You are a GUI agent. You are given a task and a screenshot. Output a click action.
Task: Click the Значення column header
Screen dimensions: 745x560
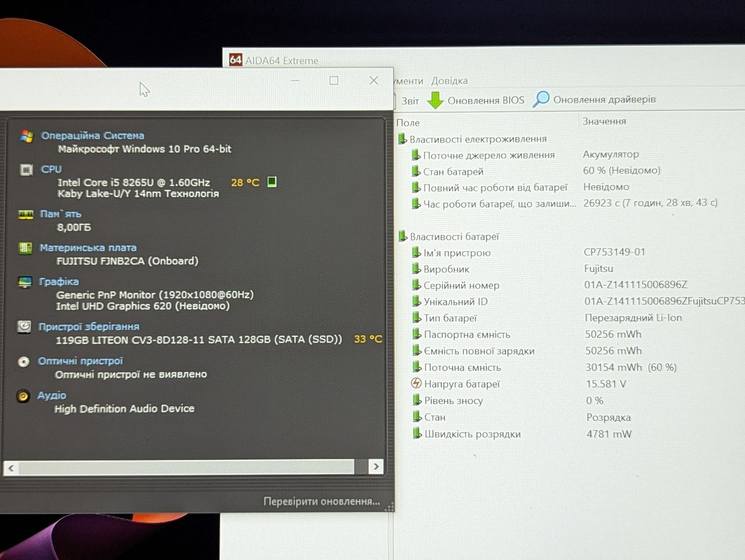604,121
